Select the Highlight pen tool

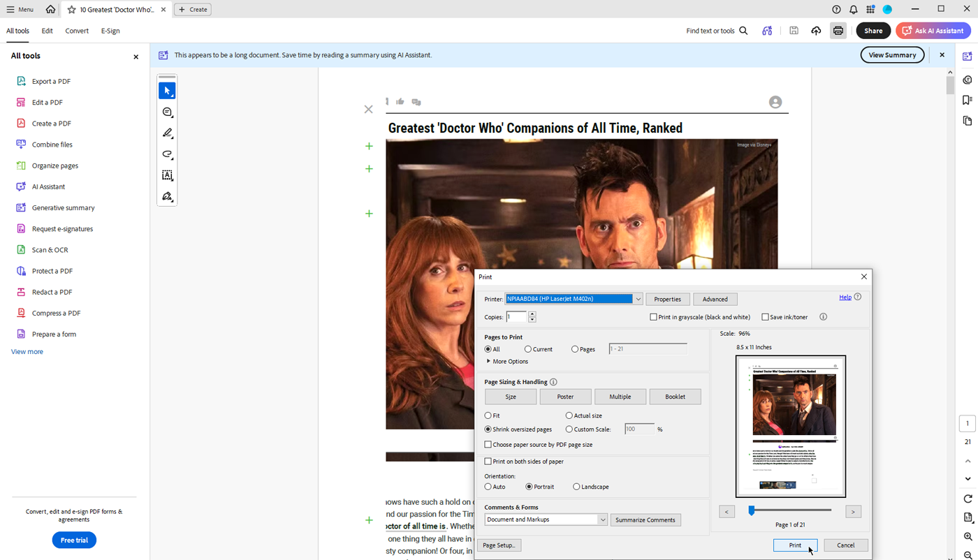[167, 133]
